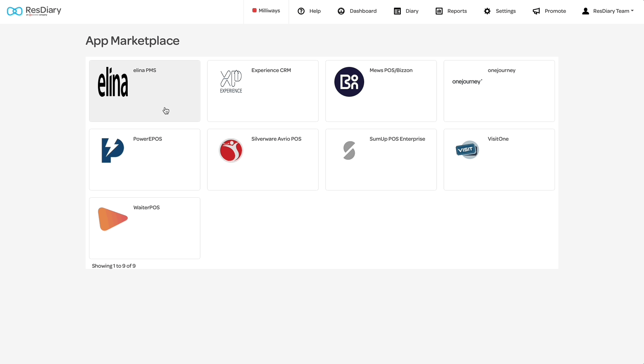Screen dimensions: 644x364
Task: Expand the ResDiary Team dropdown arrow
Action: [x=632, y=11]
